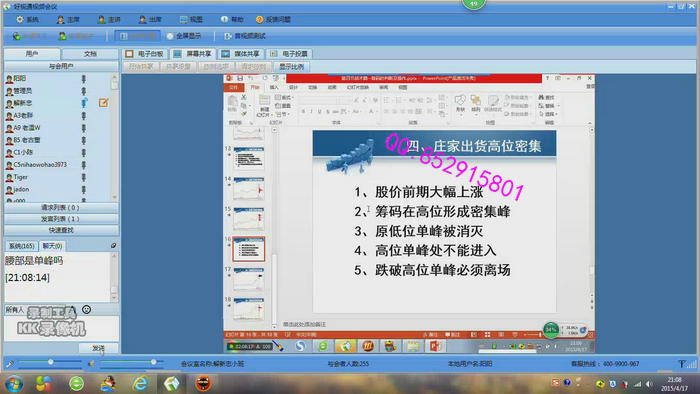Switch to the 文档 tab
Screen dimensions: 700x394
(90, 54)
